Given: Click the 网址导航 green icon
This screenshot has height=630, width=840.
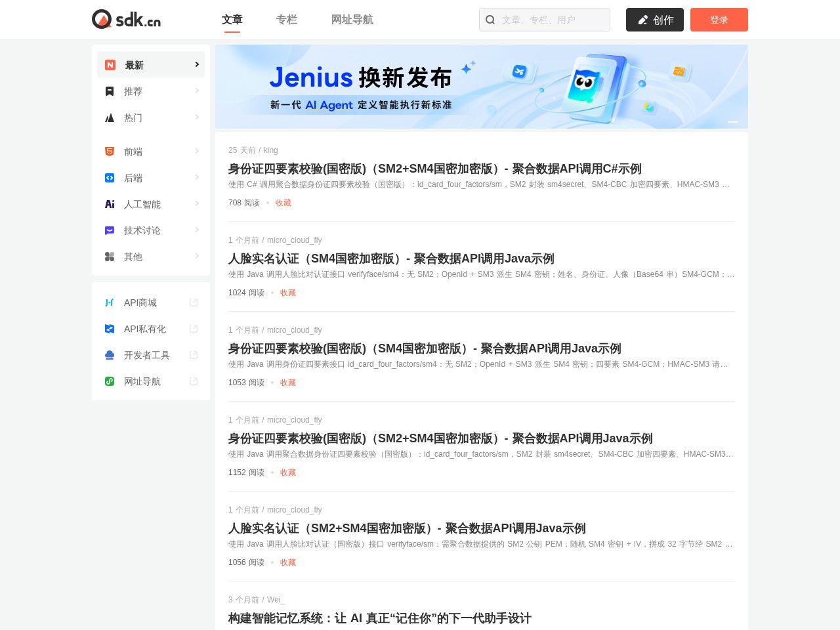Looking at the screenshot, I should (x=110, y=381).
